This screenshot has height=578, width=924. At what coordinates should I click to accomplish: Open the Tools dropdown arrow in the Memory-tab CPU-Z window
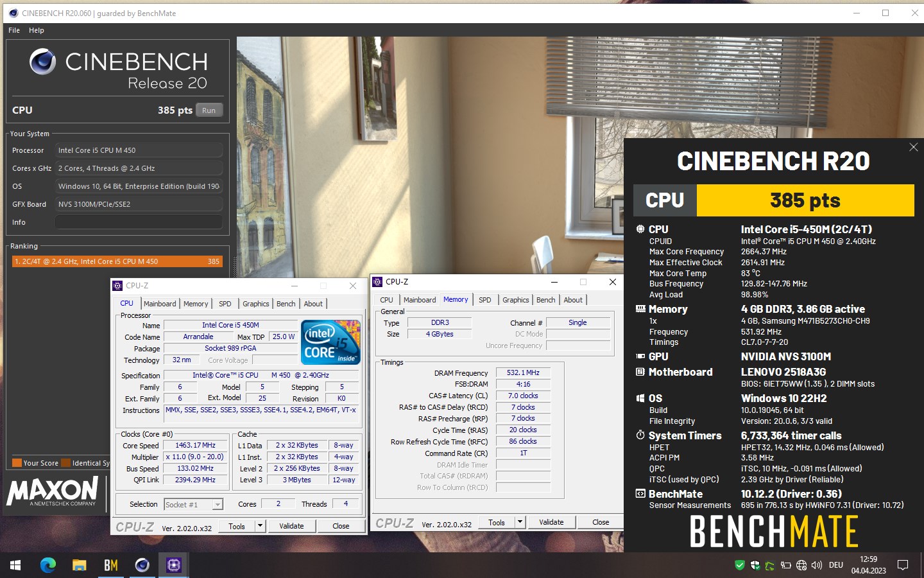coord(520,522)
